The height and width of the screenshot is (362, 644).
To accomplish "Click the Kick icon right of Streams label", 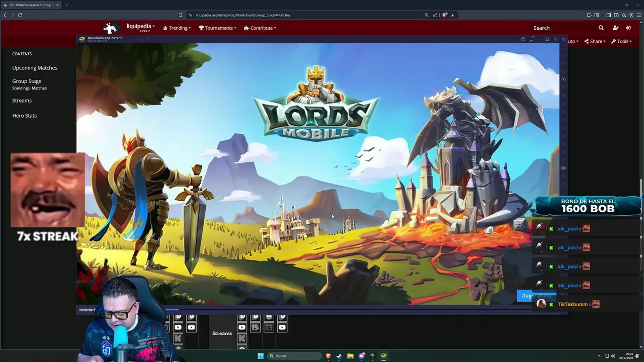I will point(242,338).
